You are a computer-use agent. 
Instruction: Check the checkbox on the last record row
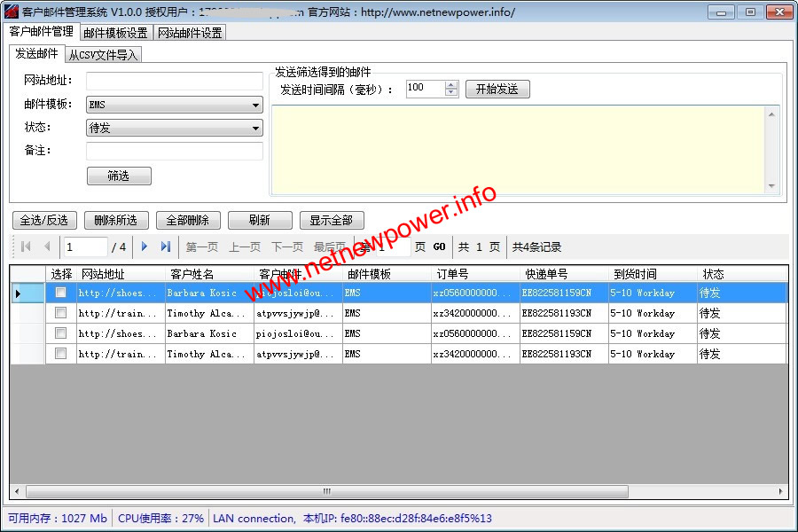click(60, 353)
